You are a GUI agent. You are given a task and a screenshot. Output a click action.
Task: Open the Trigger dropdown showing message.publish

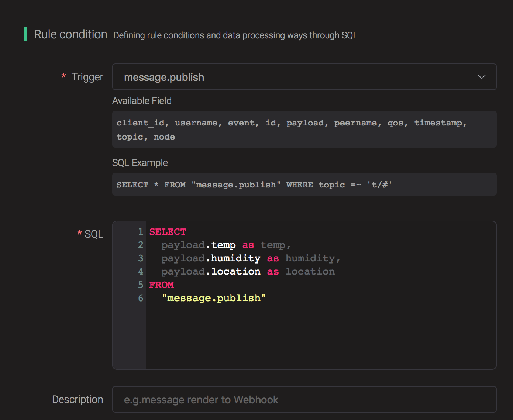pyautogui.click(x=304, y=77)
